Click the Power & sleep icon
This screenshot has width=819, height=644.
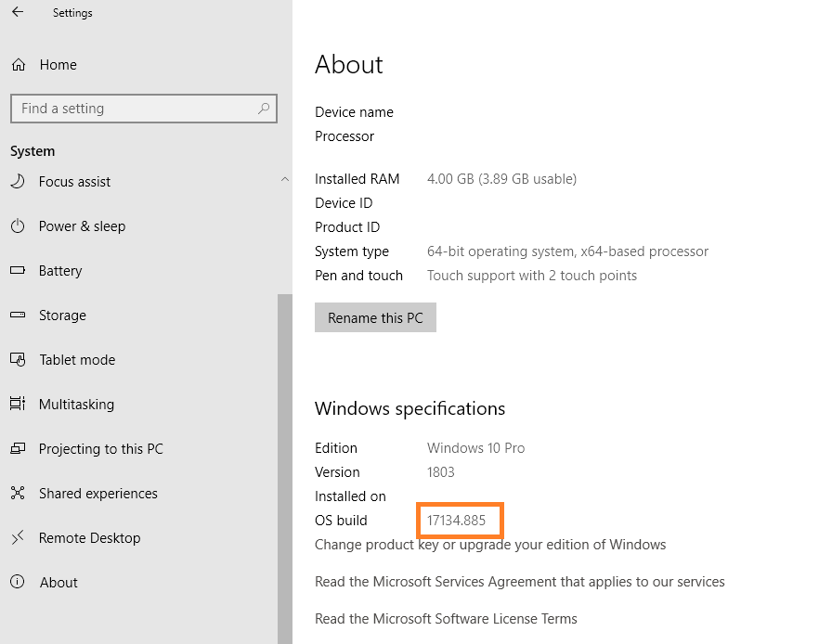click(x=18, y=226)
